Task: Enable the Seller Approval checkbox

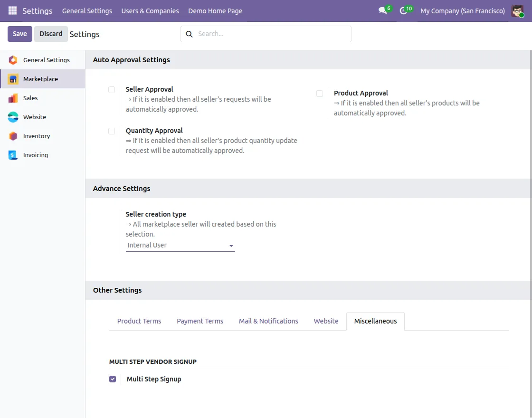Action: click(x=112, y=90)
